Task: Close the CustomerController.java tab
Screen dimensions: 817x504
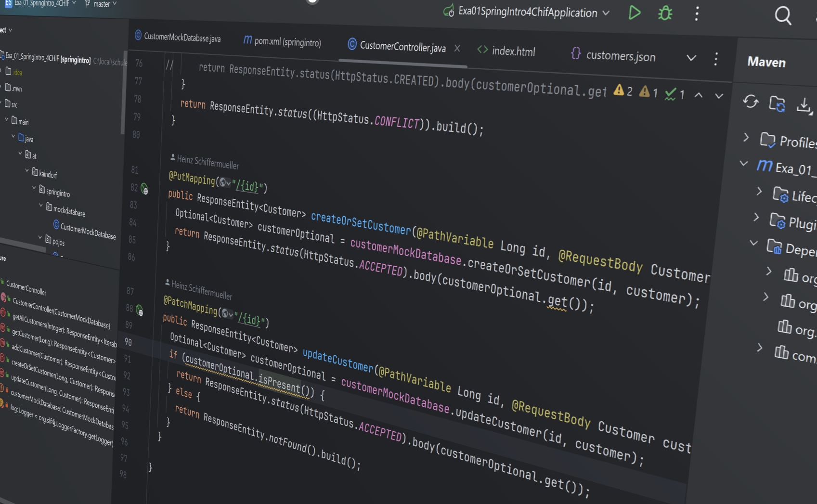Action: tap(457, 48)
